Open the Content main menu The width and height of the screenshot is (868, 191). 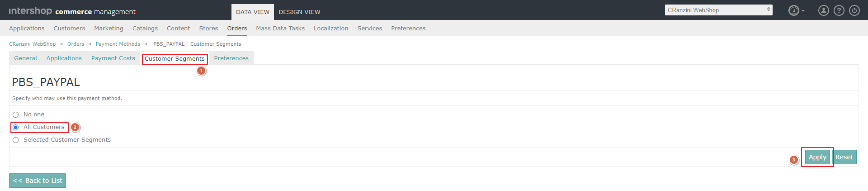click(x=179, y=28)
